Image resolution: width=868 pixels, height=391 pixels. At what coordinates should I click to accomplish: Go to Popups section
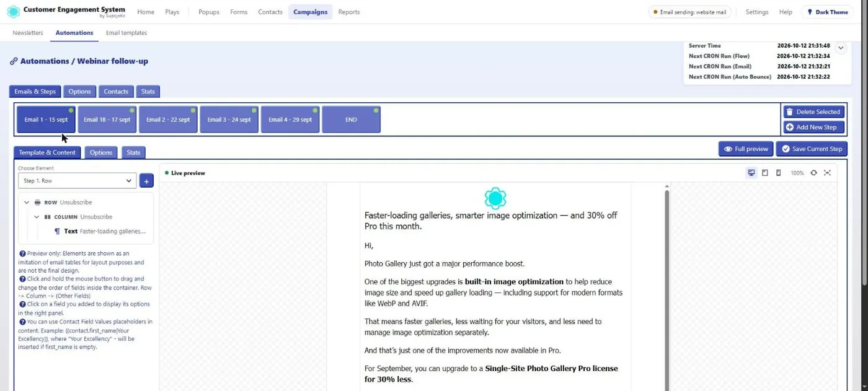(209, 12)
